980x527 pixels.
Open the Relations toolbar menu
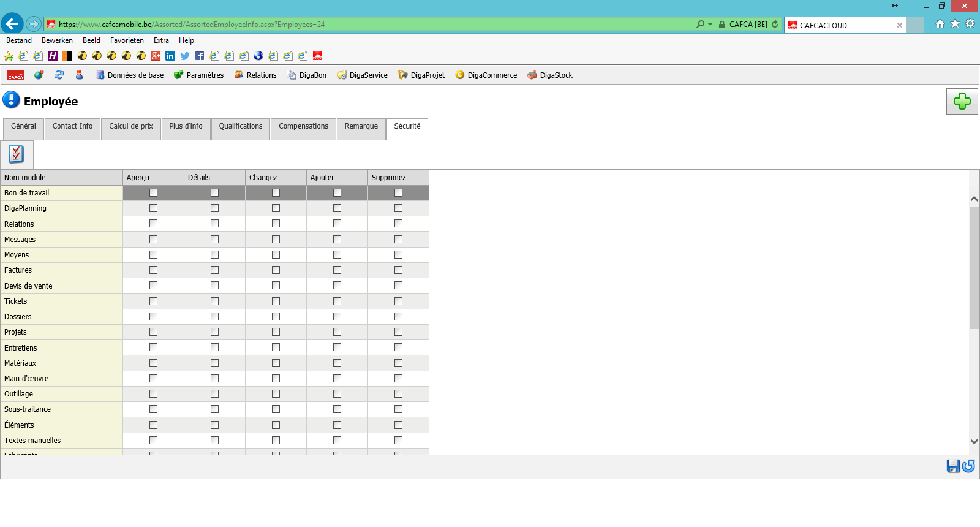(255, 75)
